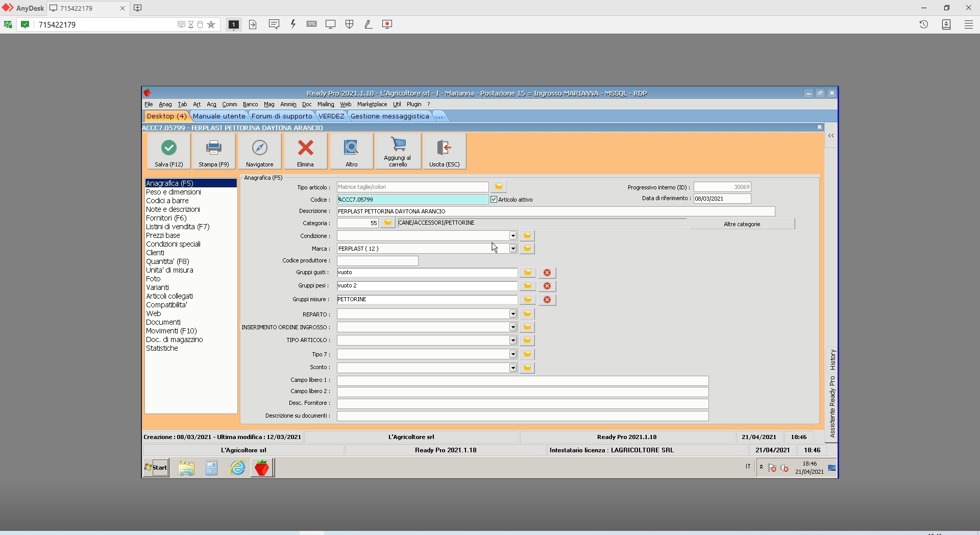980x535 pixels.
Task: Toggle the Articolo attivo checkbox
Action: click(x=494, y=200)
